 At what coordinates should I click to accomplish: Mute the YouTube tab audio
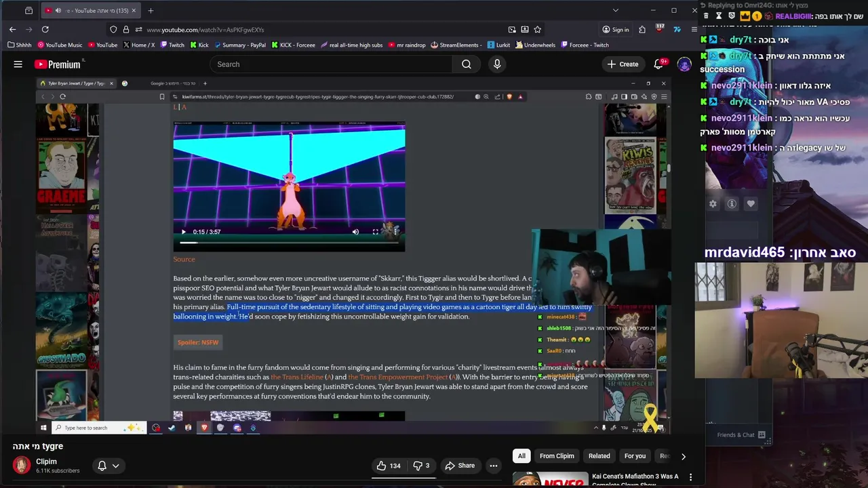coord(58,10)
